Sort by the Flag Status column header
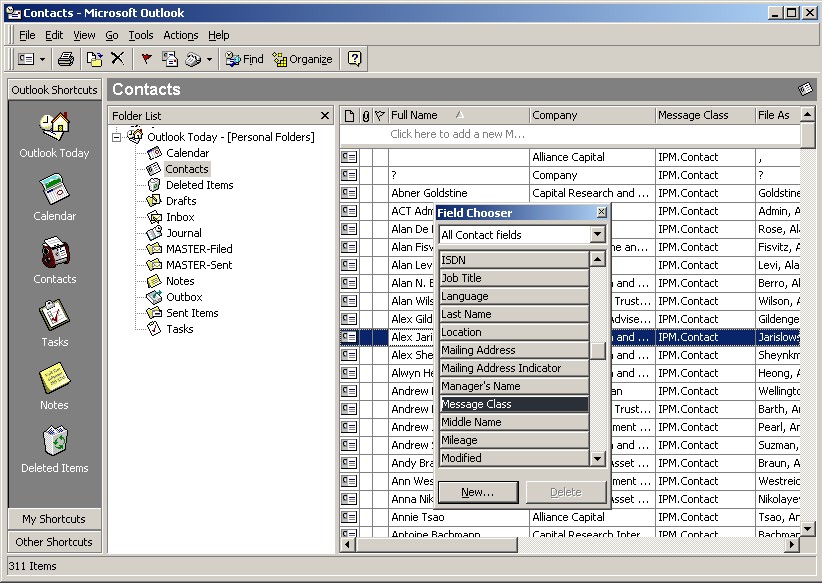 point(381,115)
